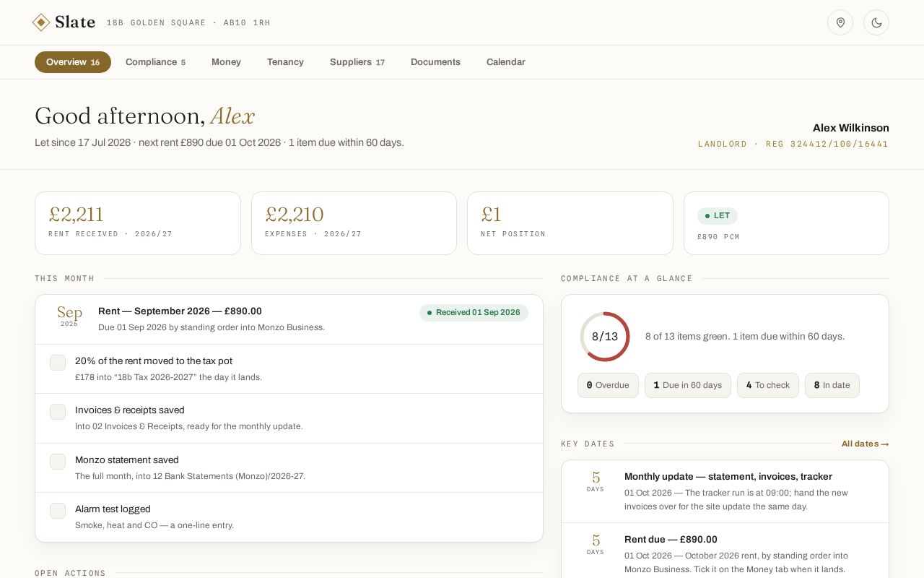Click the 4 To check chip
The image size is (924, 578).
(x=768, y=385)
